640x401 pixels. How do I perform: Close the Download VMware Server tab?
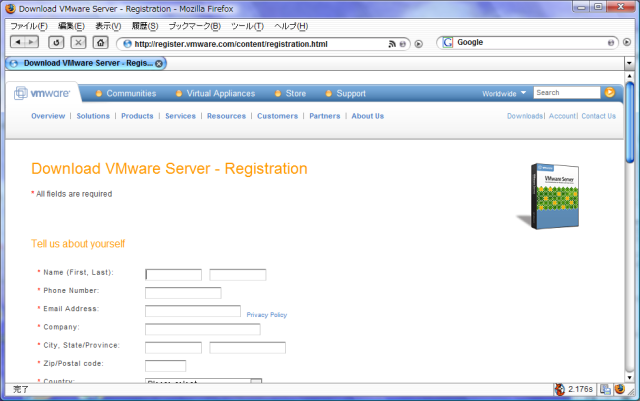[159, 63]
